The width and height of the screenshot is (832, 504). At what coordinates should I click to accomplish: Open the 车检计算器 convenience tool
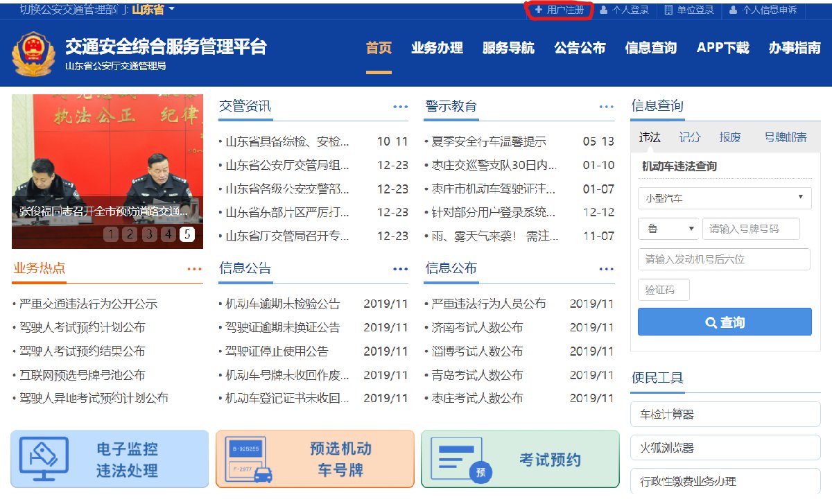[724, 415]
